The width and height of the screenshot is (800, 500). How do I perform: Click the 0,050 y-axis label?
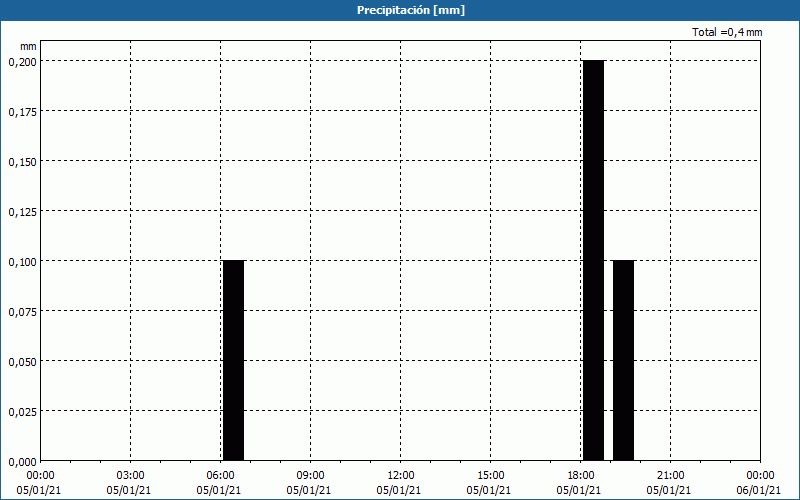click(23, 362)
